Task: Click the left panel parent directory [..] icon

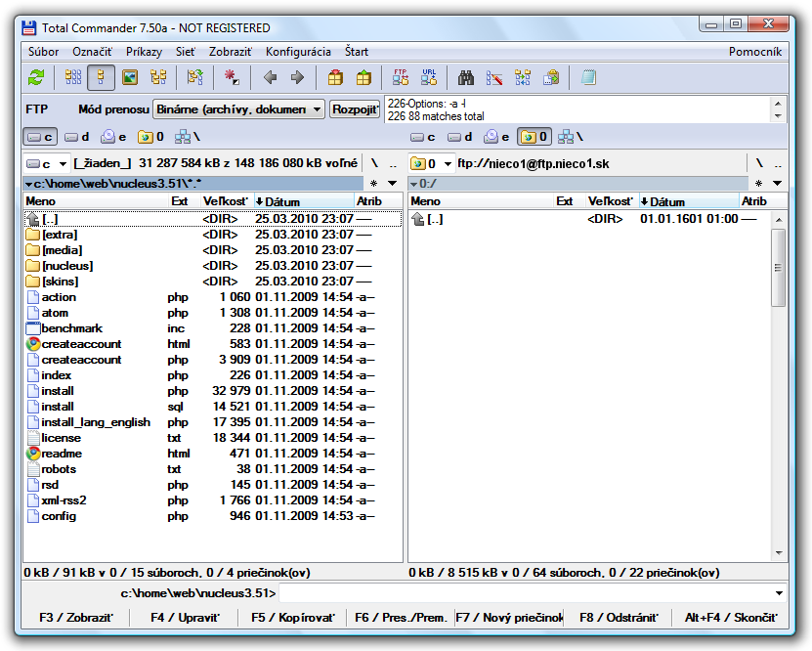Action: click(x=32, y=219)
